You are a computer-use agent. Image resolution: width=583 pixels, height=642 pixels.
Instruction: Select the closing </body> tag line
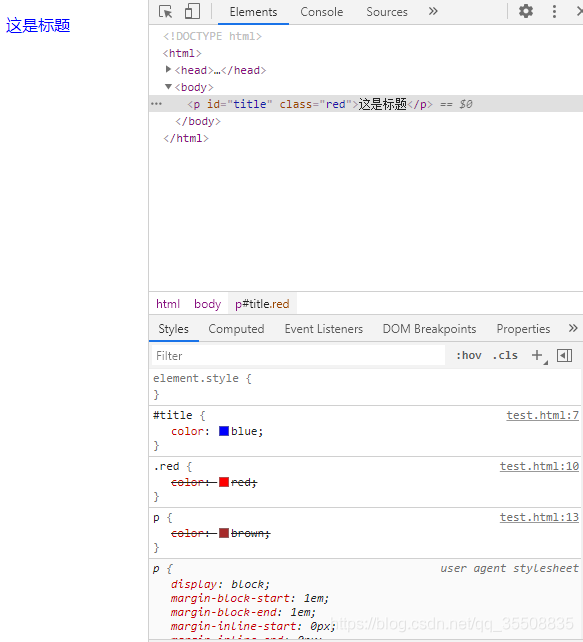click(x=198, y=122)
